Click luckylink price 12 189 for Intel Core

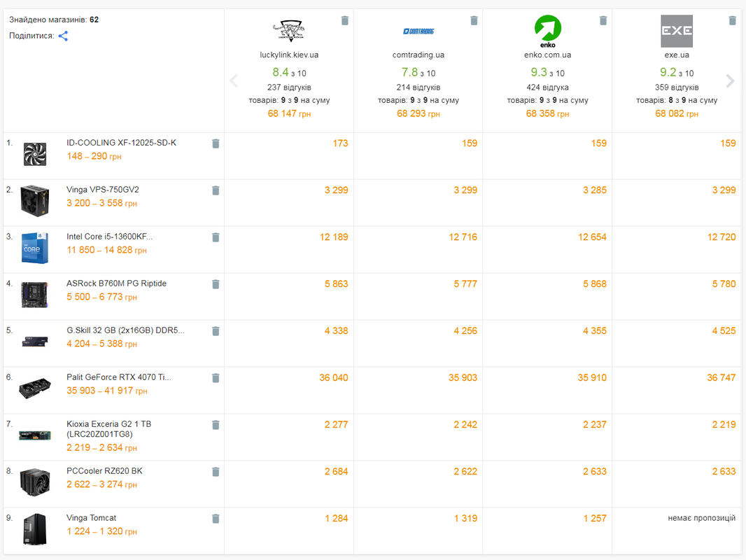pyautogui.click(x=334, y=237)
